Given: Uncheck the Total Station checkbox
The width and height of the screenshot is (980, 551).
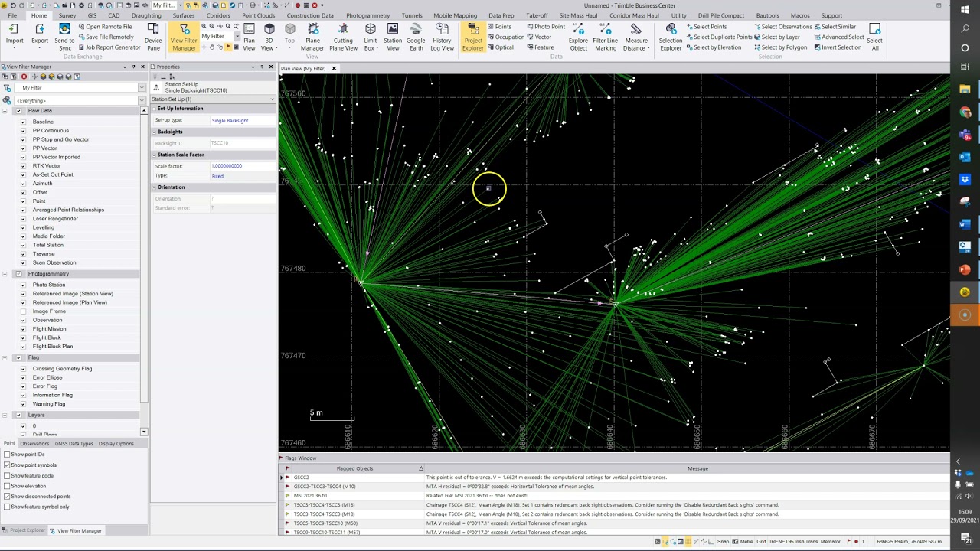Looking at the screenshot, I should tap(23, 245).
